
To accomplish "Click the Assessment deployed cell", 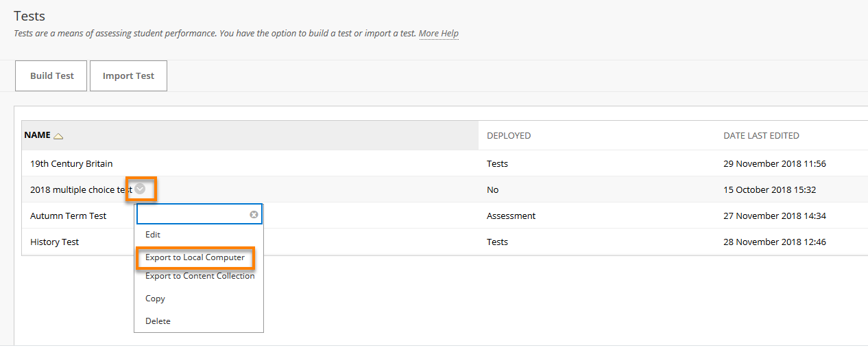I will 511,216.
